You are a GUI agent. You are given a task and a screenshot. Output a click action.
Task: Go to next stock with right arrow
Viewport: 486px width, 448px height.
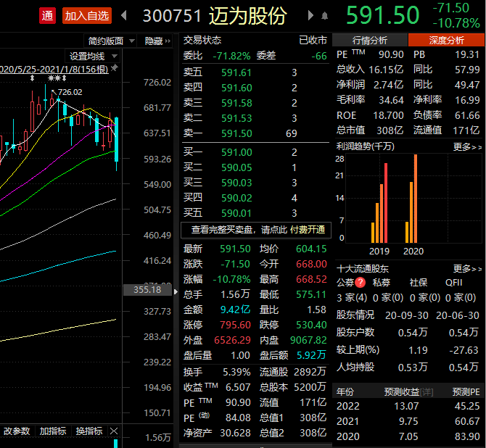[x=310, y=15]
